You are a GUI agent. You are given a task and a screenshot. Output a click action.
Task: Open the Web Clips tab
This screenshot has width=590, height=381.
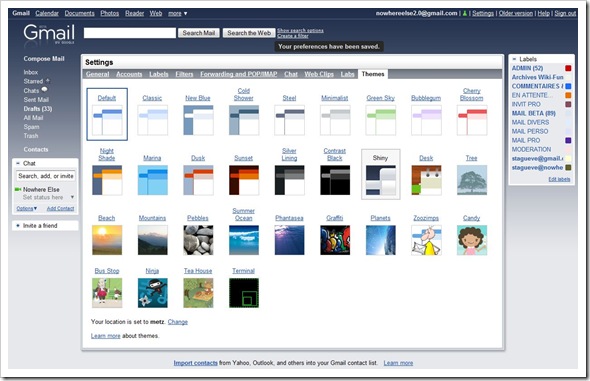tap(319, 74)
